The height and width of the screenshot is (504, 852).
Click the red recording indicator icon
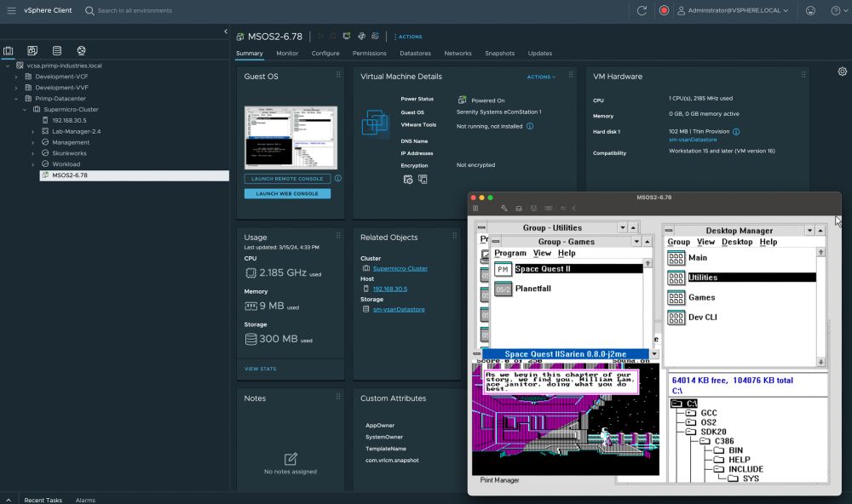pyautogui.click(x=664, y=10)
